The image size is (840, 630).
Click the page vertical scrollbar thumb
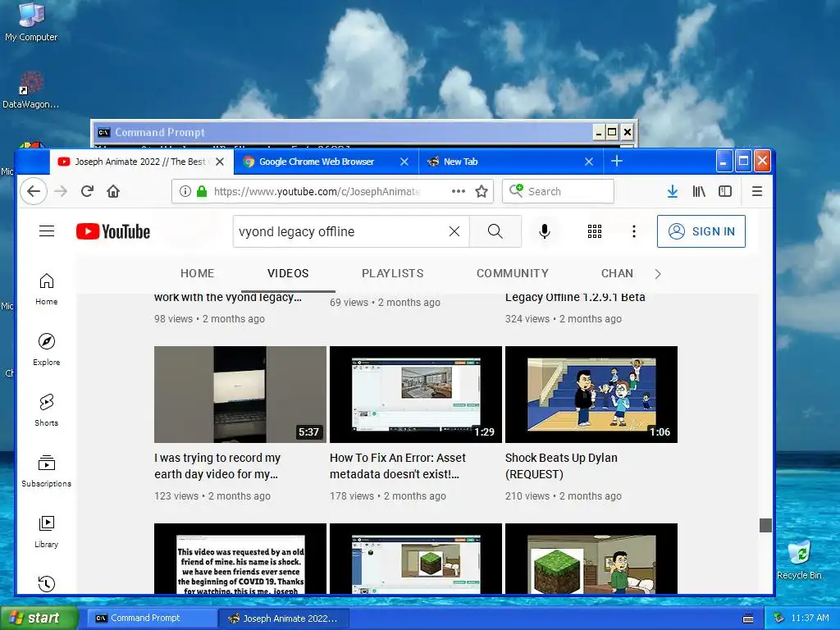click(x=765, y=525)
